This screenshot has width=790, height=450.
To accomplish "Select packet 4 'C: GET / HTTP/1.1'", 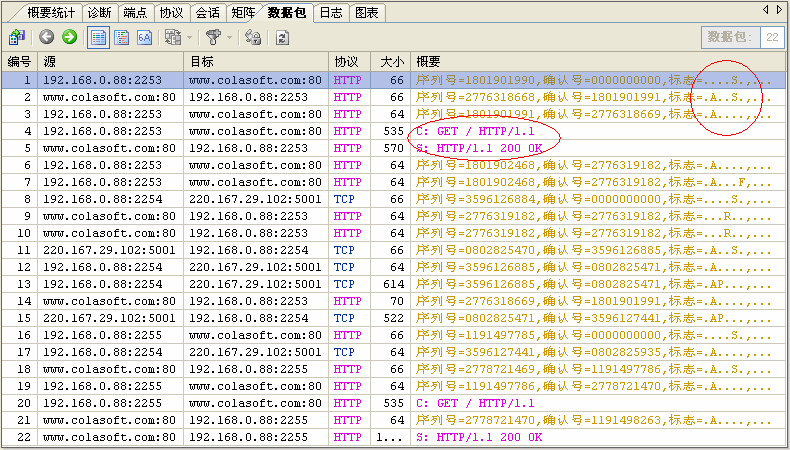I will [393, 131].
